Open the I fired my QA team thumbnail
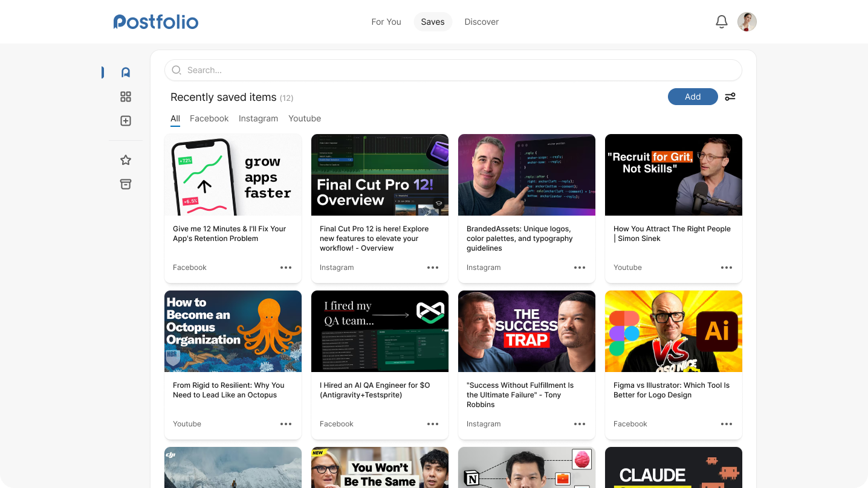This screenshot has width=868, height=488. [x=380, y=331]
